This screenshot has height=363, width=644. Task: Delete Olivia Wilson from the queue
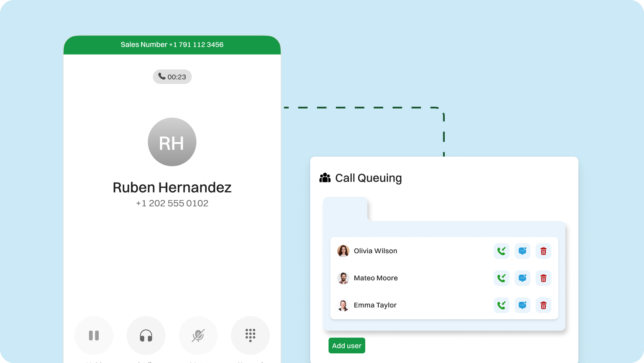tap(543, 251)
